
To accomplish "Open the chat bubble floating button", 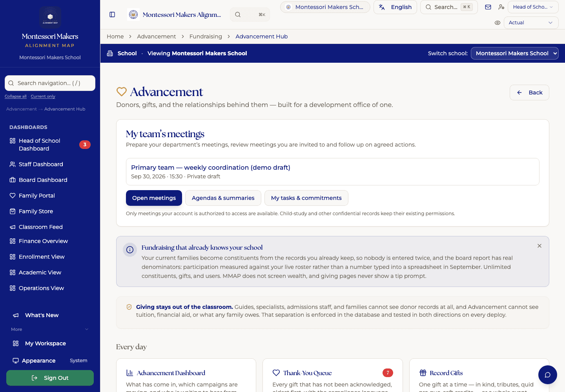I will [548, 375].
